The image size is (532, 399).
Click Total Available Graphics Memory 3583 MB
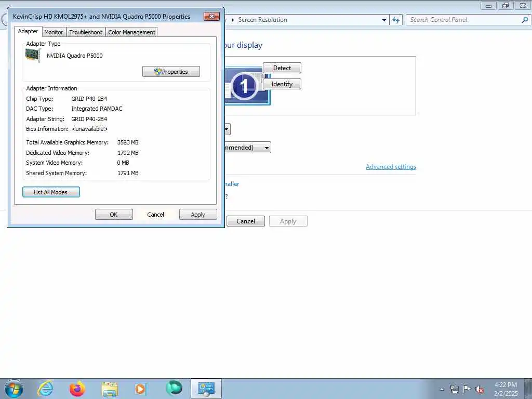[128, 142]
